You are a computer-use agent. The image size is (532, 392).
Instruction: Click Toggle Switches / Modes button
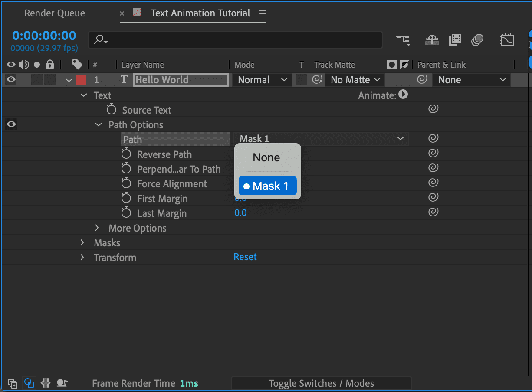(321, 383)
